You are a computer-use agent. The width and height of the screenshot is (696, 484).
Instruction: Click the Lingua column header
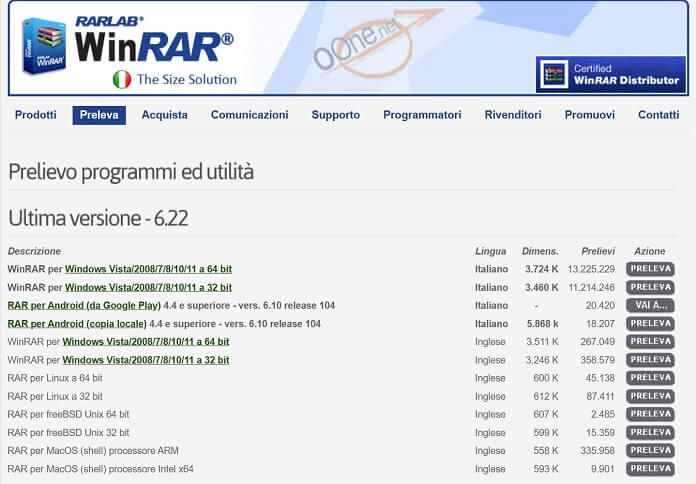tap(490, 251)
